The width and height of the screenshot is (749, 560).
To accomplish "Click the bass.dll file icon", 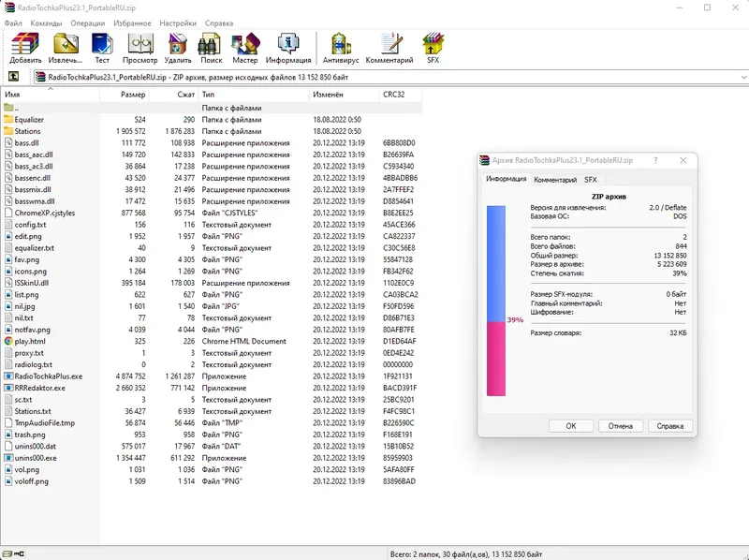I will (8, 143).
